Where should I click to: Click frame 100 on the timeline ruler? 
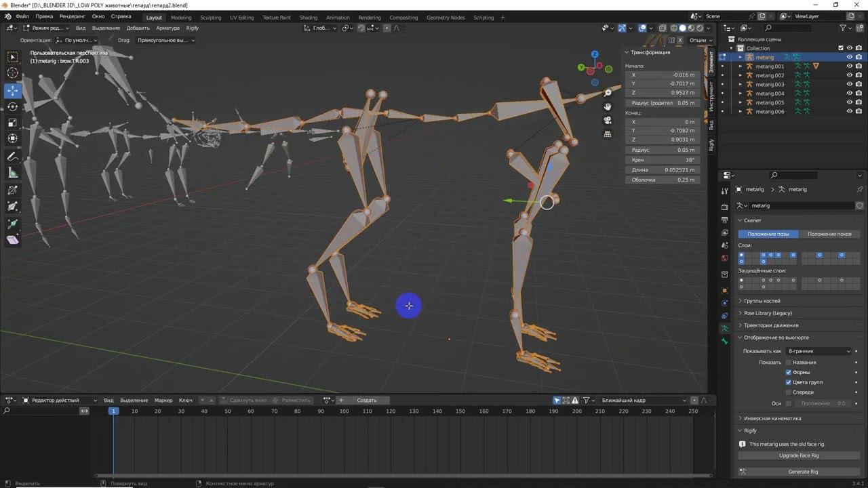click(x=344, y=411)
